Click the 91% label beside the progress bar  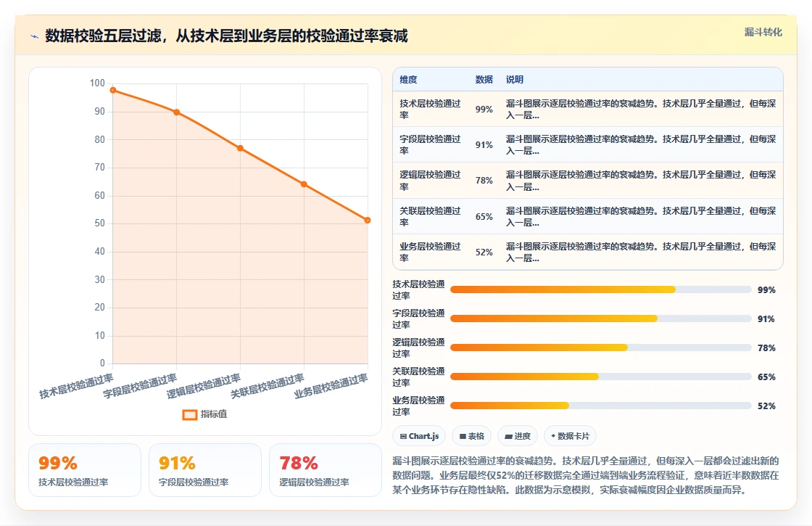tap(766, 319)
